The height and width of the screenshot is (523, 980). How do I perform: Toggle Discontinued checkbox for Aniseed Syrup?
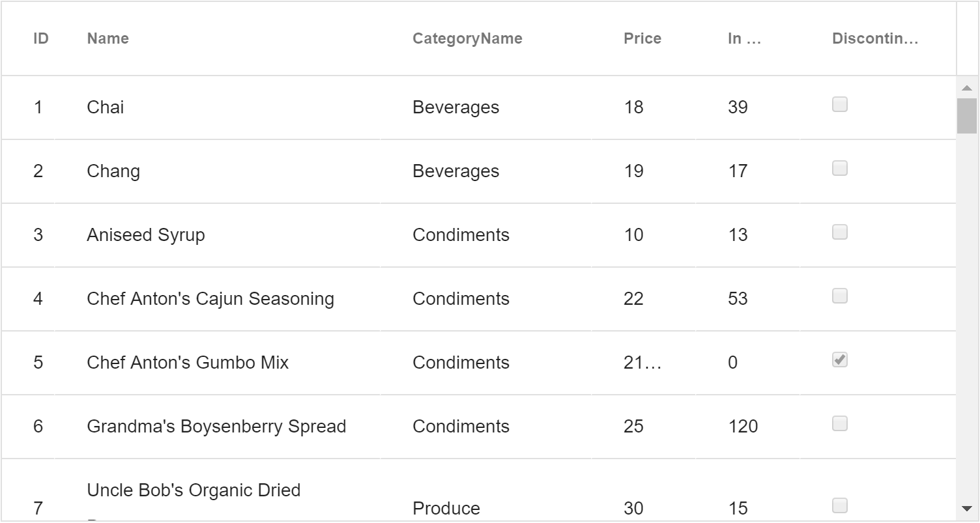pos(840,232)
